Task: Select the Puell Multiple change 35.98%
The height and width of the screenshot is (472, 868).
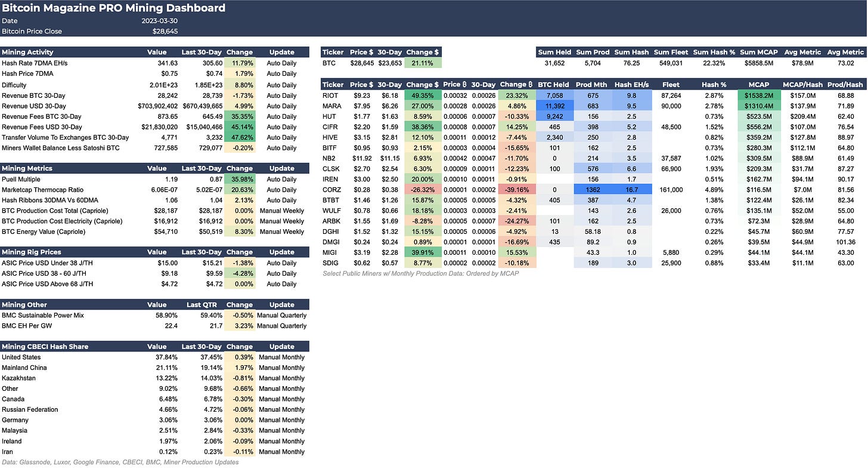Action: pos(240,179)
